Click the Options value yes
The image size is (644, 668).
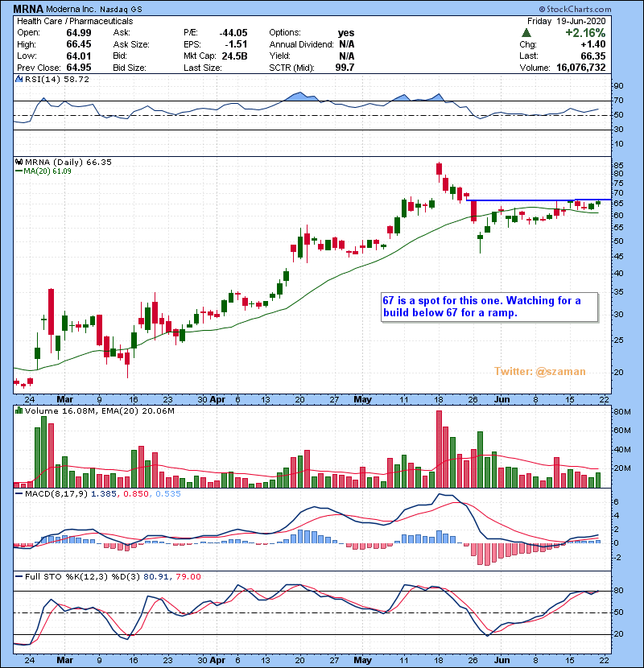pyautogui.click(x=346, y=33)
